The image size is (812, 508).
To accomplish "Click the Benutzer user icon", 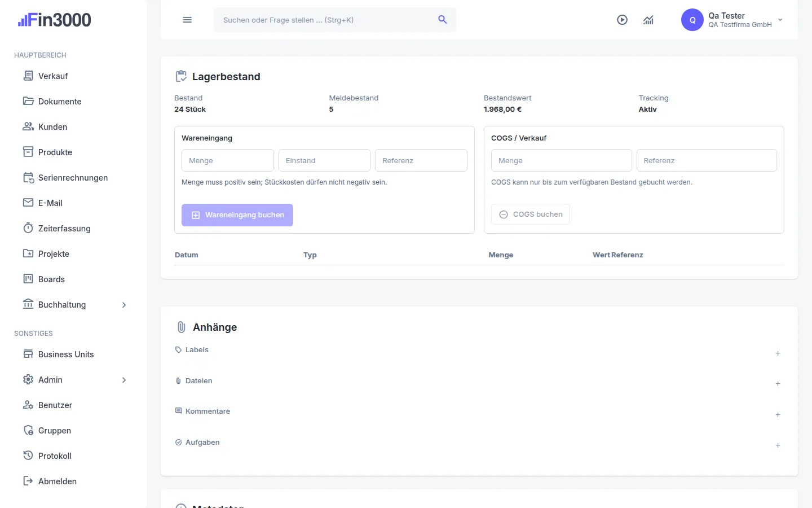I will 28,405.
